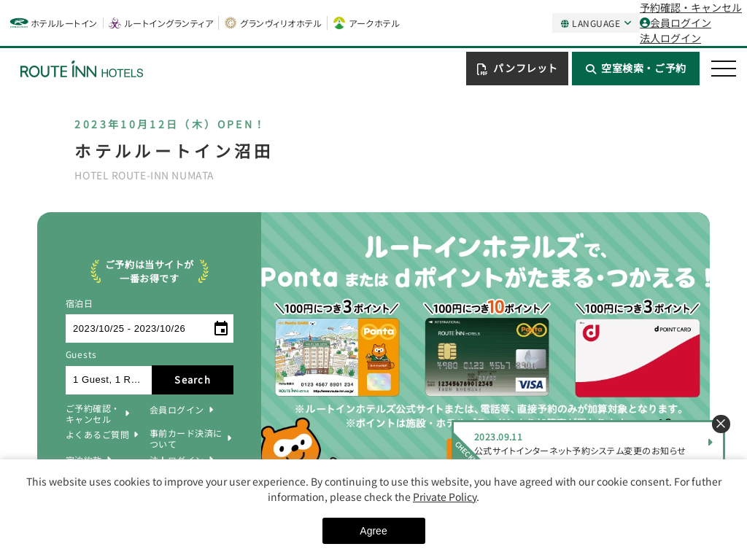Open the LANGUAGE dropdown
Viewport: 747px width, 560px height.
pyautogui.click(x=595, y=23)
